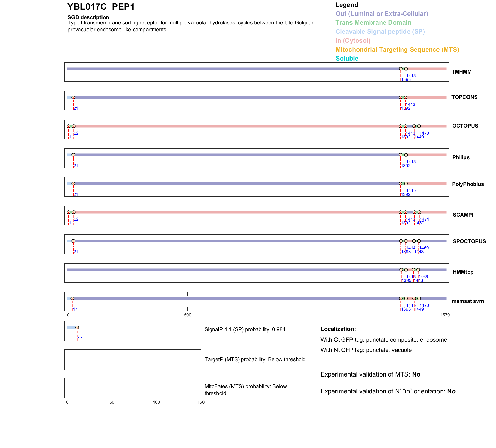Screen dimensions: 496x448
Task: Click the Cleavable Signal peptide legend entry
Action: [x=380, y=32]
